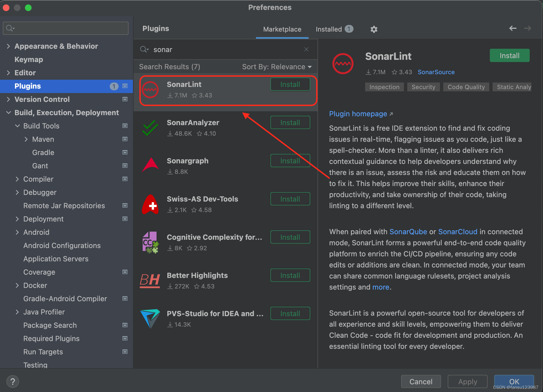Click the Inspection tag

tap(384, 87)
